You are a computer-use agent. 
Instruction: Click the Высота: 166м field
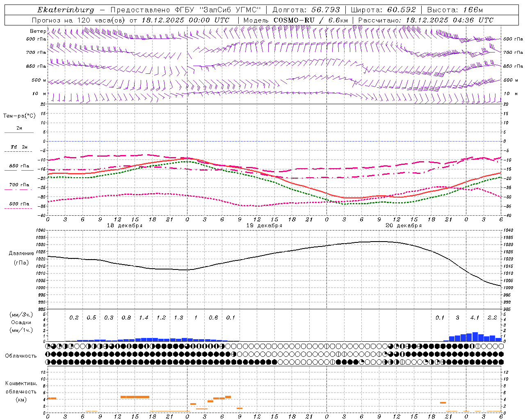[x=455, y=10]
